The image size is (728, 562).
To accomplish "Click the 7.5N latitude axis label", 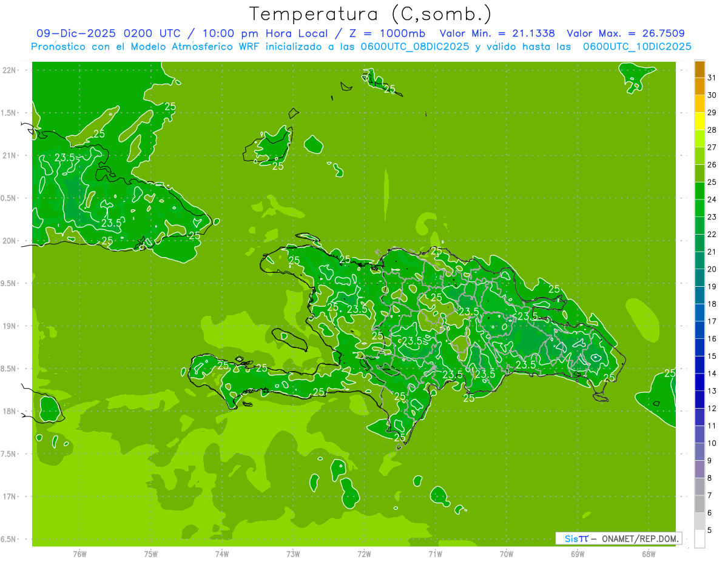I will pyautogui.click(x=9, y=453).
